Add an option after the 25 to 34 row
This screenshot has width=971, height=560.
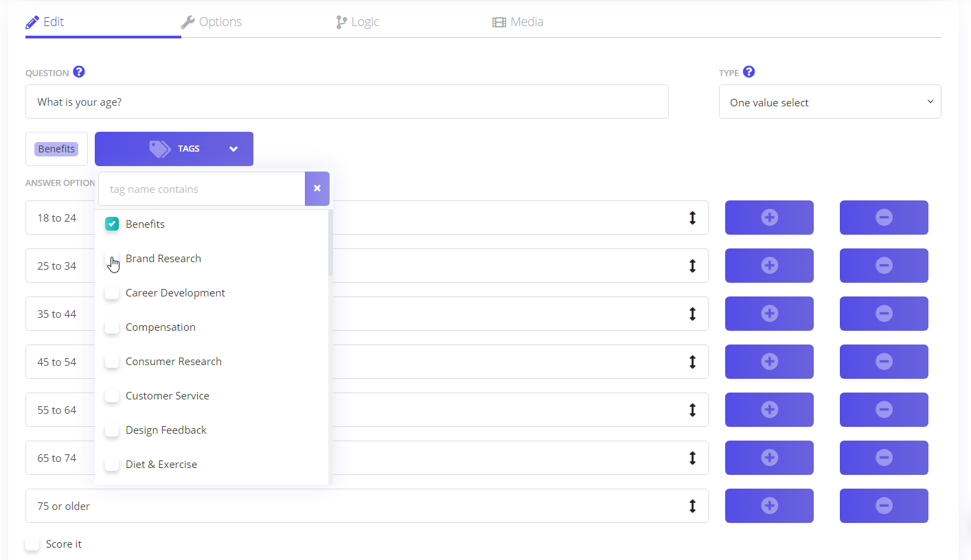point(769,266)
